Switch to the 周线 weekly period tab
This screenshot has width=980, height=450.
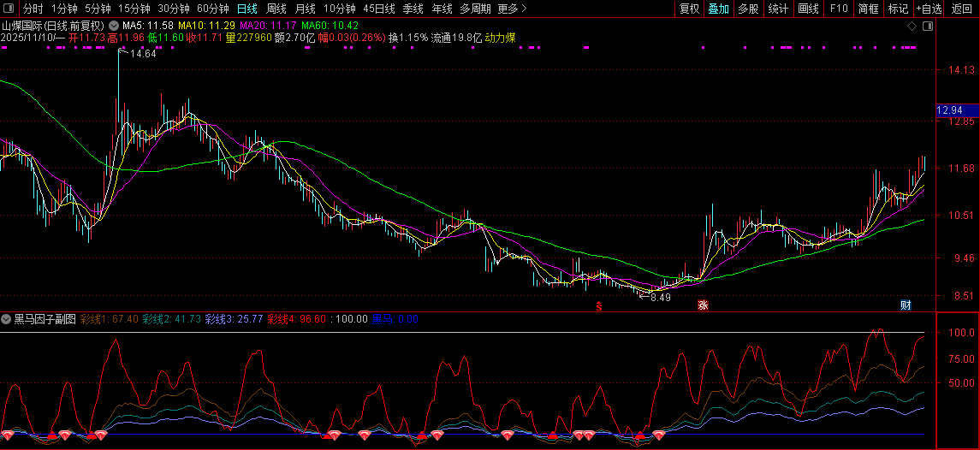276,9
